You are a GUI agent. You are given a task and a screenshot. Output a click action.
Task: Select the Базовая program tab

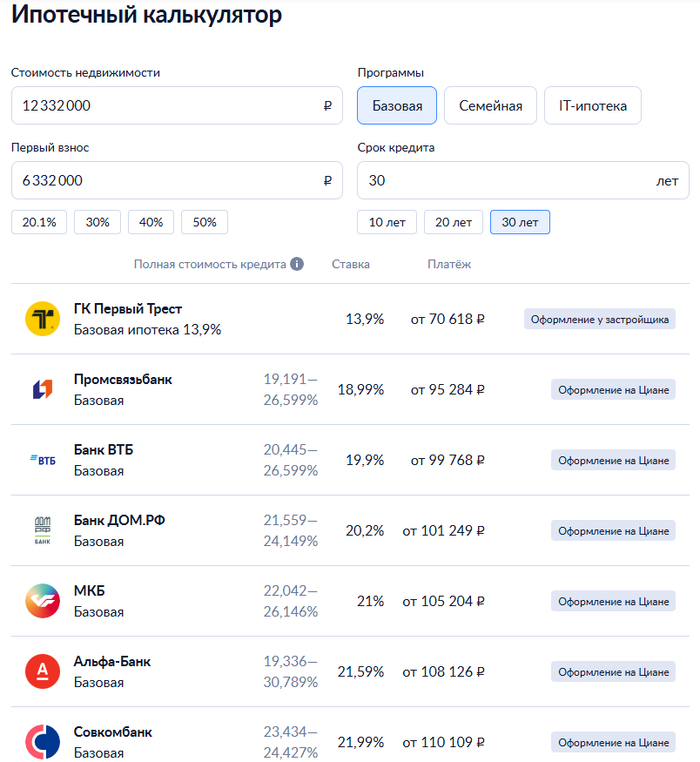tap(397, 106)
